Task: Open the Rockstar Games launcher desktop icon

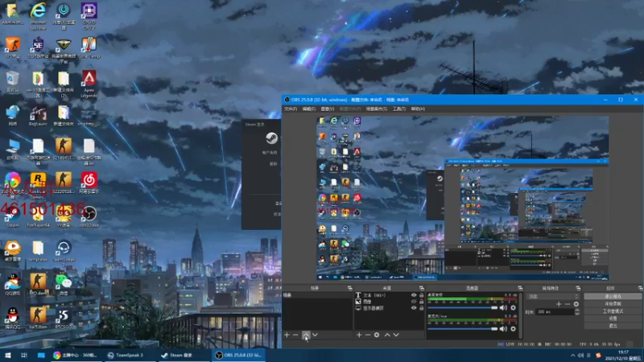Action: point(38,186)
